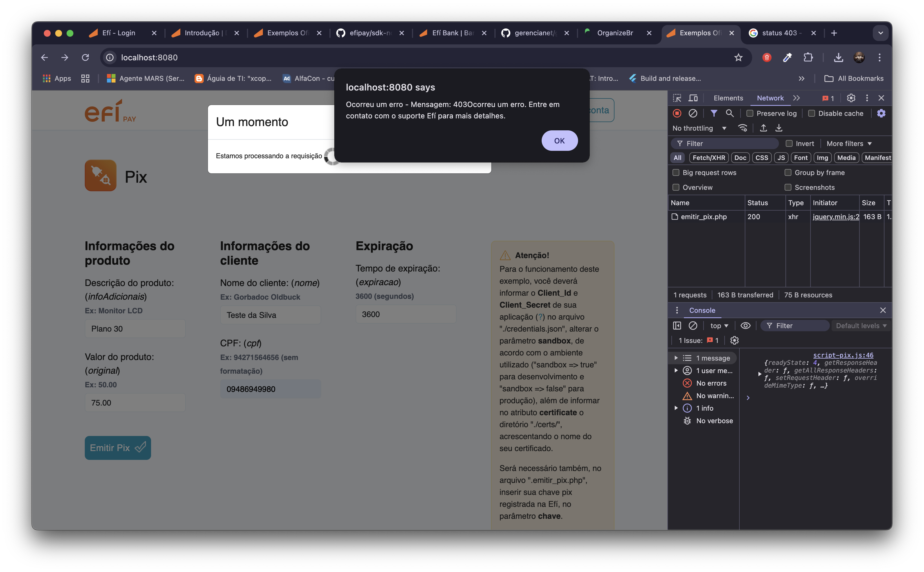Switch to the Elements tab
The width and height of the screenshot is (924, 572).
(x=728, y=98)
